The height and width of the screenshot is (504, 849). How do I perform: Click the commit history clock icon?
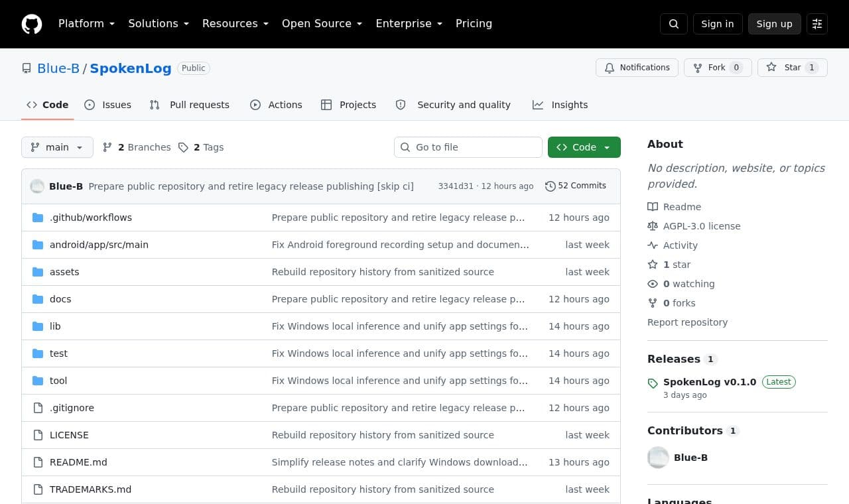(x=550, y=186)
